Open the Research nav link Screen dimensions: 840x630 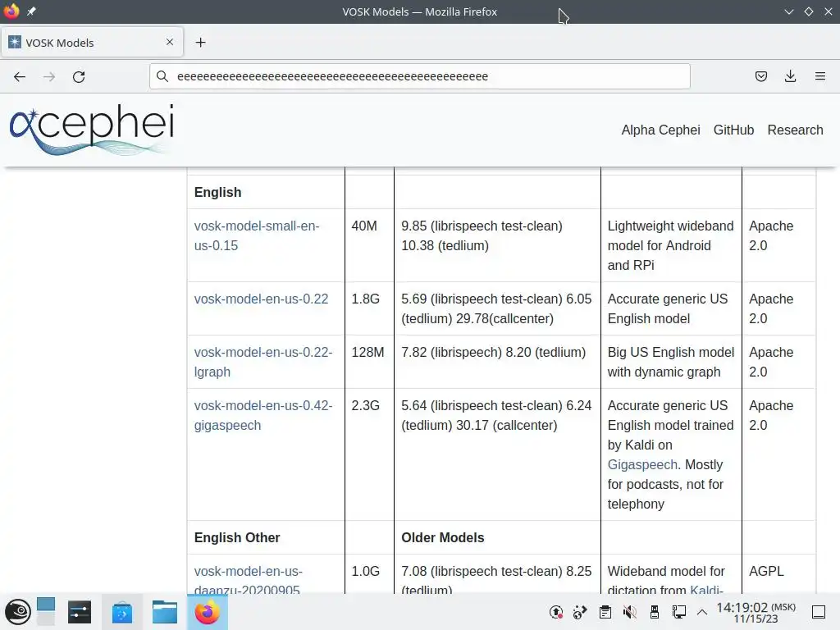click(795, 130)
